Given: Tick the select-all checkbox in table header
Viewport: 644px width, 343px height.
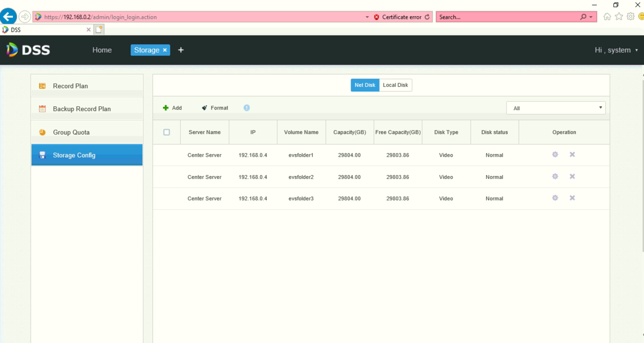Looking at the screenshot, I should 166,132.
